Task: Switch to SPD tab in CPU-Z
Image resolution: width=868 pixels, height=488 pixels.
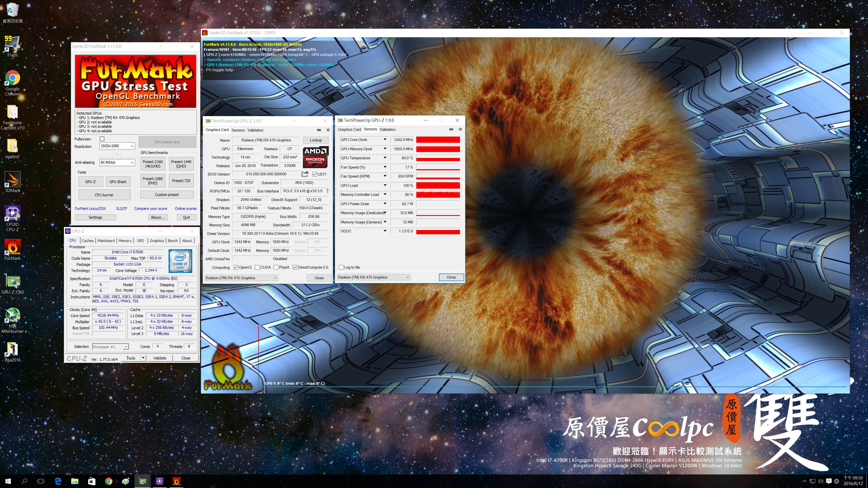Action: (x=141, y=240)
